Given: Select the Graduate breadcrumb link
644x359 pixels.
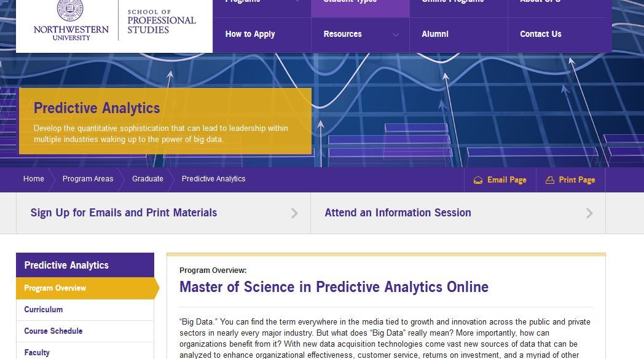Looking at the screenshot, I should pos(147,179).
